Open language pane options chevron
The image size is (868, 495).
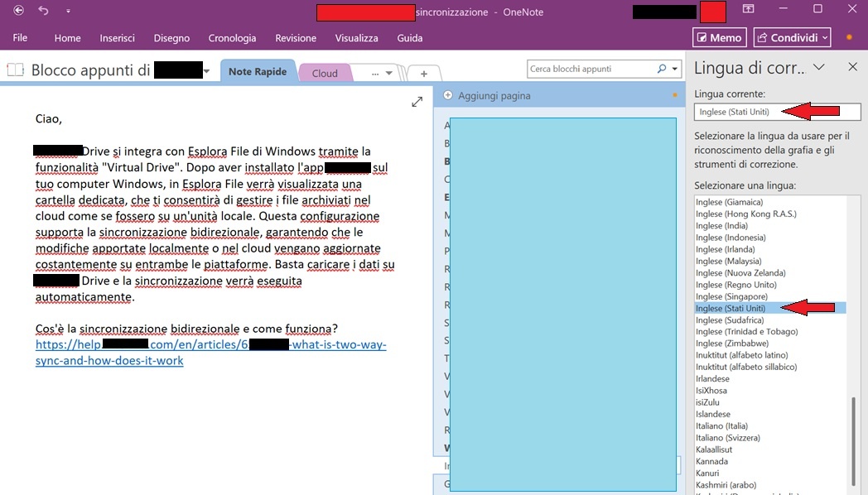pos(819,68)
